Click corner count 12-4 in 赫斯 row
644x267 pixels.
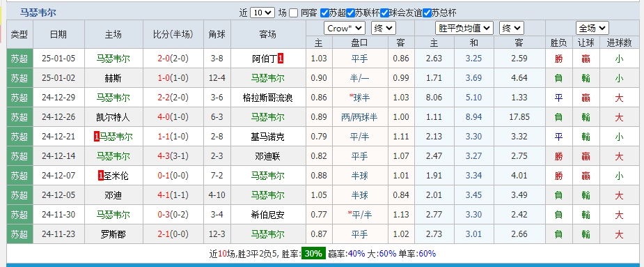(217, 78)
